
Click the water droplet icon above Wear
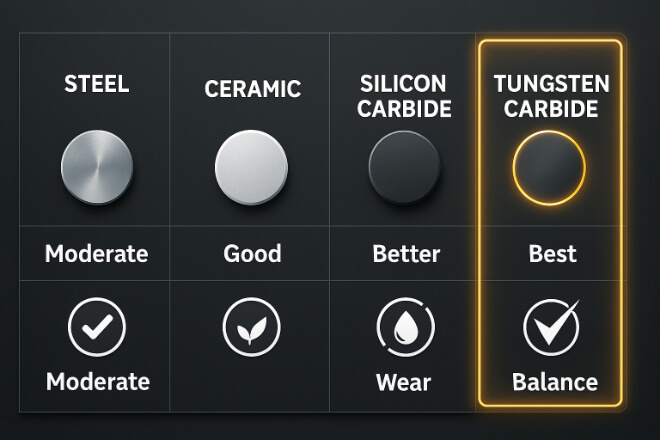tap(405, 327)
